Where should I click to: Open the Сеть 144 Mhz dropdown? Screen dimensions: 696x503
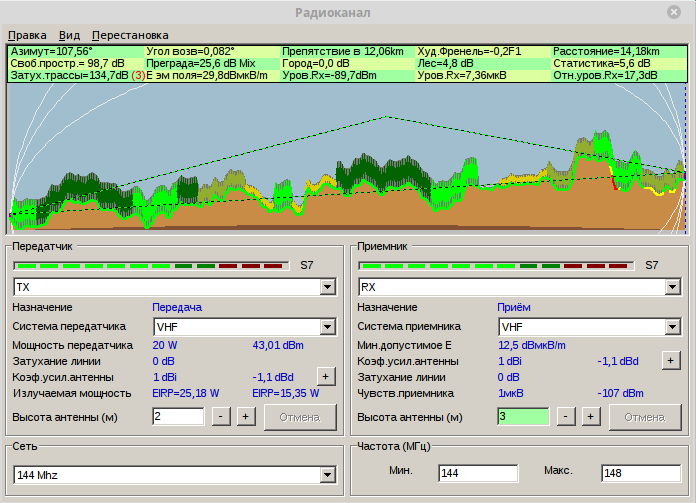(327, 474)
